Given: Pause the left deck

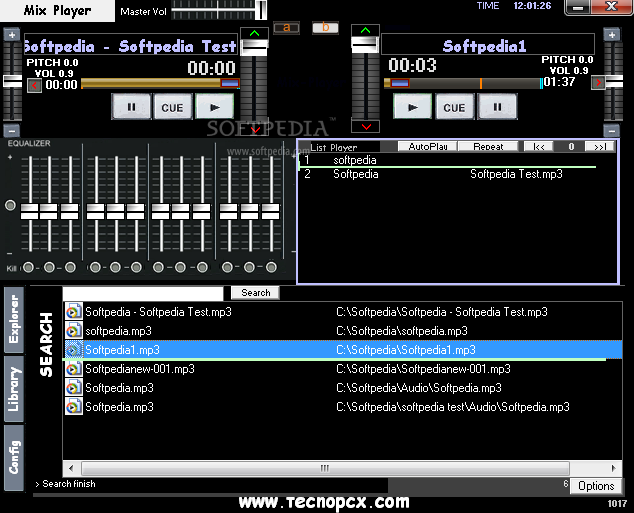Looking at the screenshot, I should (x=132, y=107).
